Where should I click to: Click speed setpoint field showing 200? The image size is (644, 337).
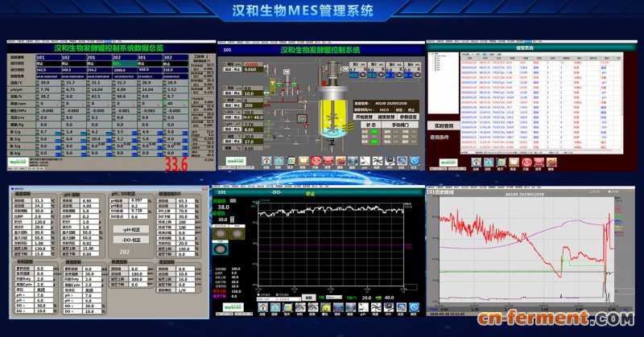coord(253,105)
